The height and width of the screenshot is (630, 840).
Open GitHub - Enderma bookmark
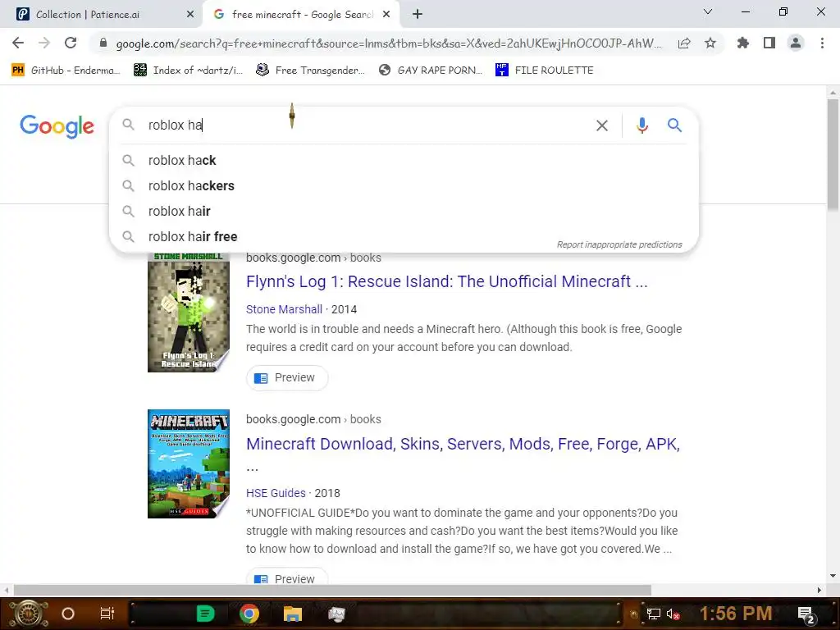[x=66, y=71]
